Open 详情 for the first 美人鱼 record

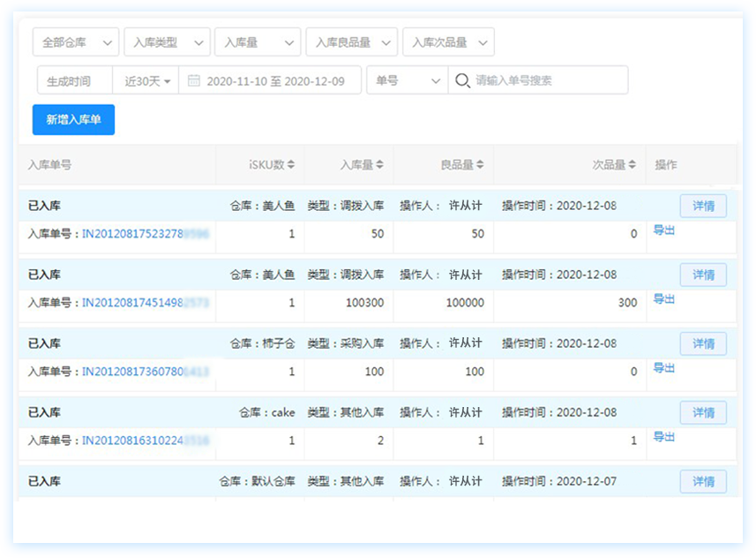click(x=703, y=206)
